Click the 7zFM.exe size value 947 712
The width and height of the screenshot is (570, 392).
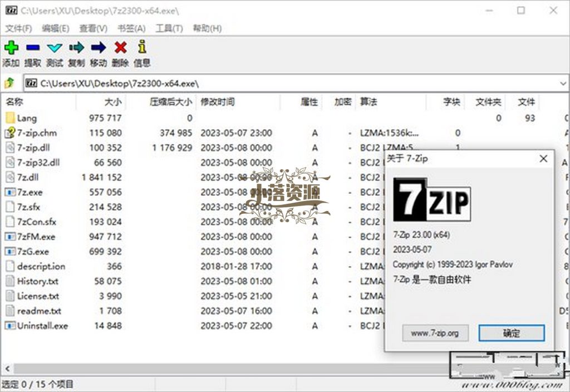pos(105,237)
